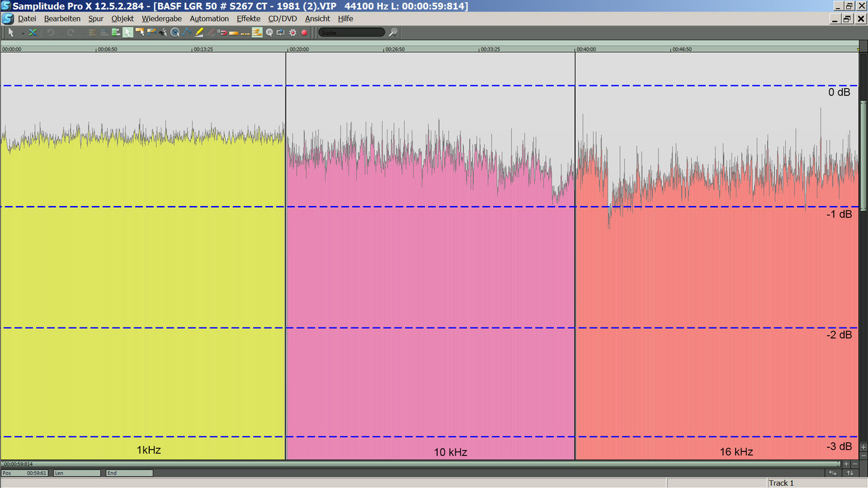
Task: Click the horizontal zoom in plus button
Action: [x=846, y=464]
